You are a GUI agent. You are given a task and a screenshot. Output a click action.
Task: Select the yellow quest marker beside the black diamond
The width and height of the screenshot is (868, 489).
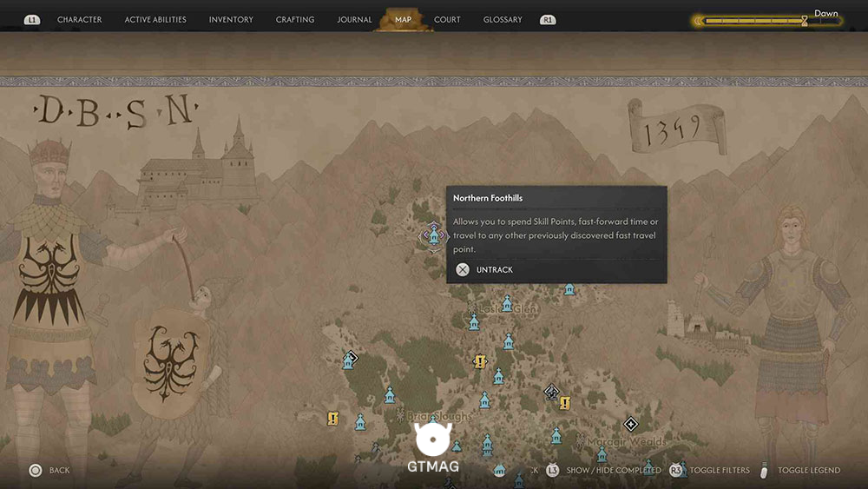click(565, 403)
